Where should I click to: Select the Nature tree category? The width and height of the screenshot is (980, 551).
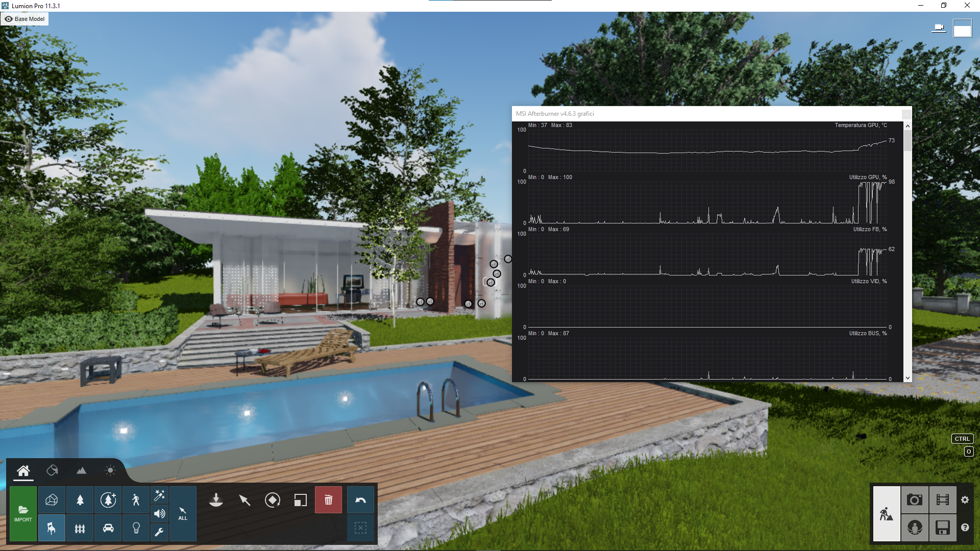click(80, 500)
